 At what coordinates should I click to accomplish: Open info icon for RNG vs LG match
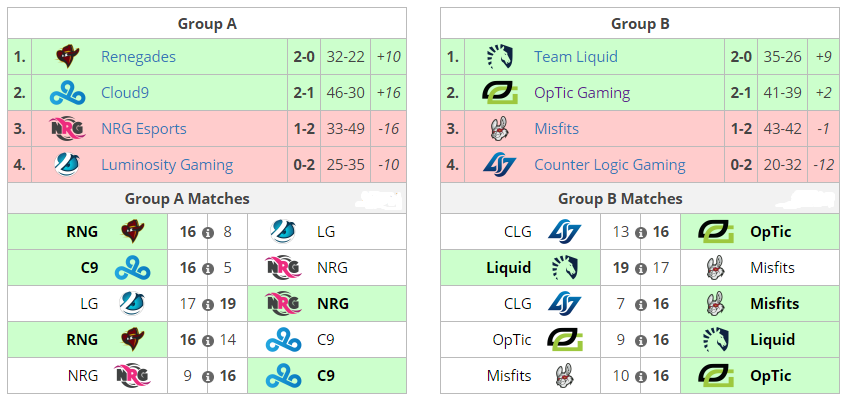[x=207, y=232]
